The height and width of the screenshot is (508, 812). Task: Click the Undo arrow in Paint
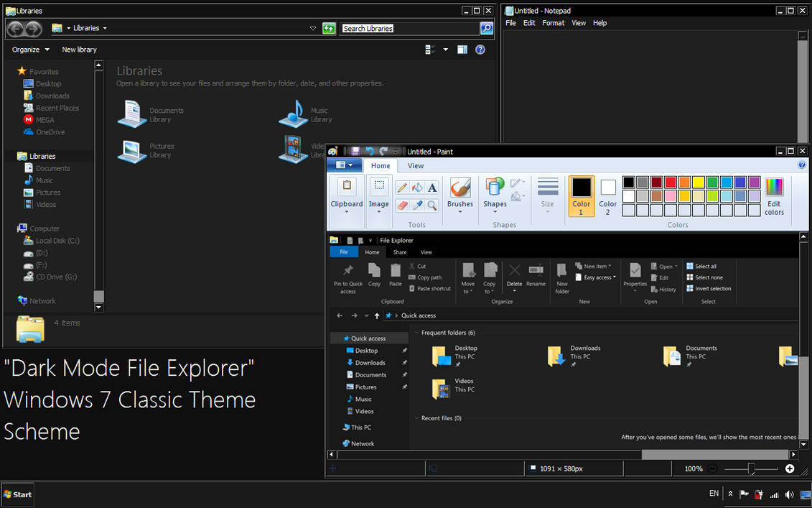[x=370, y=152]
